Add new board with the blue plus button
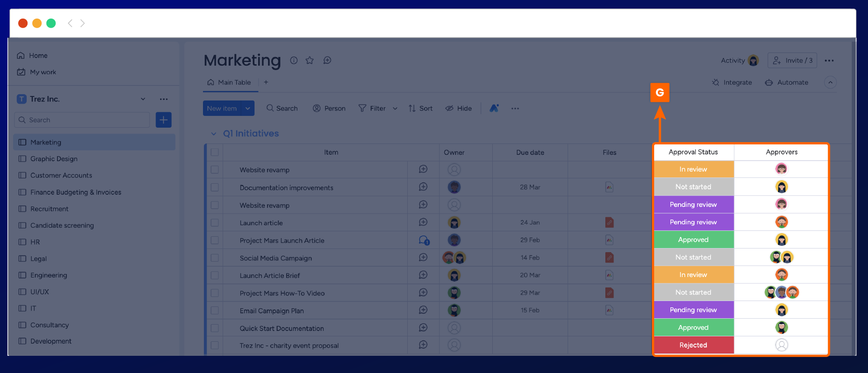Image resolution: width=868 pixels, height=373 pixels. point(164,120)
